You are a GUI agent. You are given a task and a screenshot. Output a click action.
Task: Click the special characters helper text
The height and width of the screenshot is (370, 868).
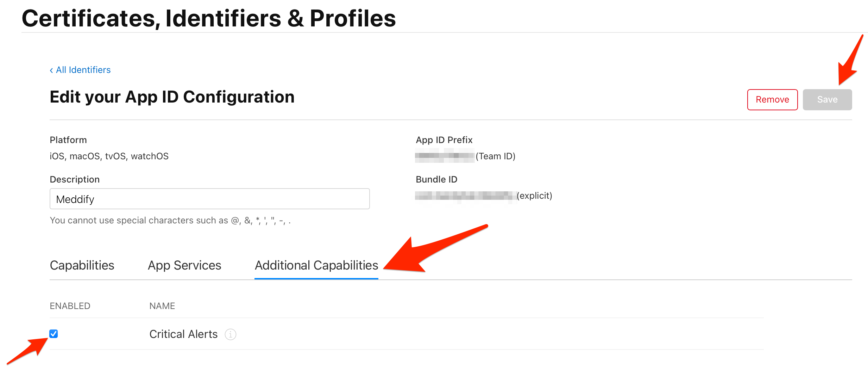click(x=170, y=221)
